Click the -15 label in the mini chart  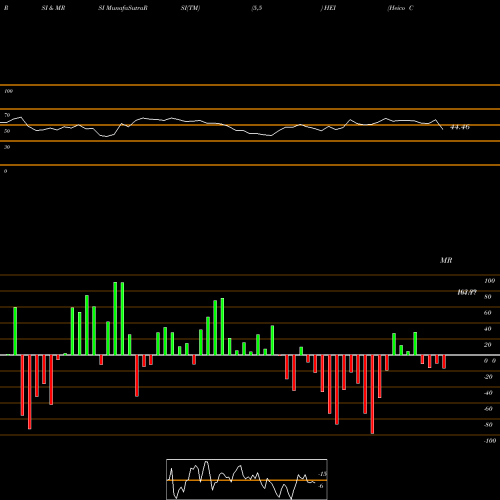tap(322, 474)
